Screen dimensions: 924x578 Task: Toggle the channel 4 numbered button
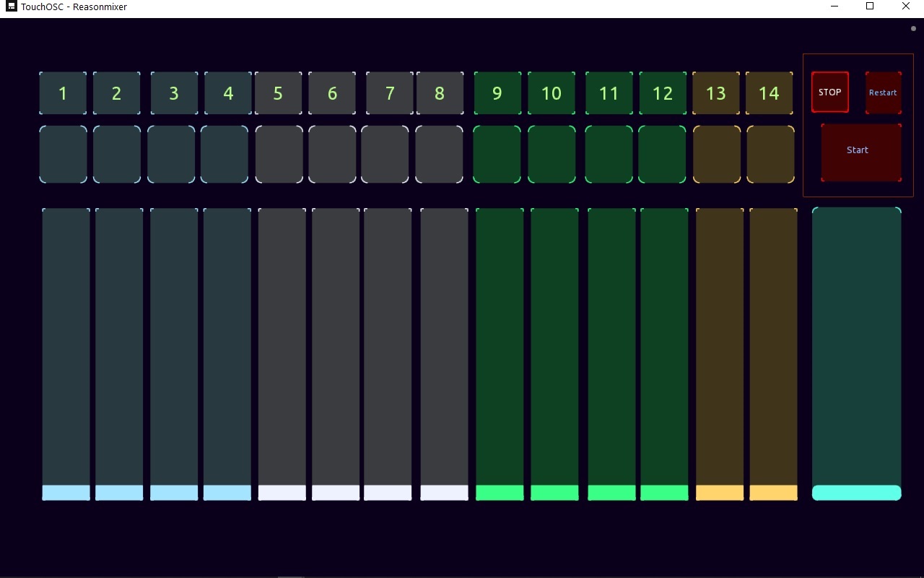228,93
